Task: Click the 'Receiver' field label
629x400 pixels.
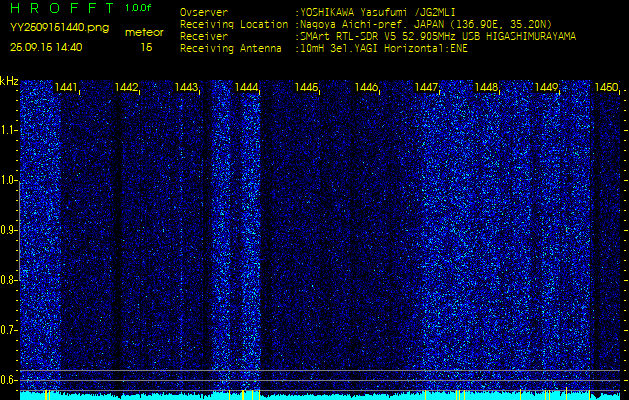Action: (204, 37)
